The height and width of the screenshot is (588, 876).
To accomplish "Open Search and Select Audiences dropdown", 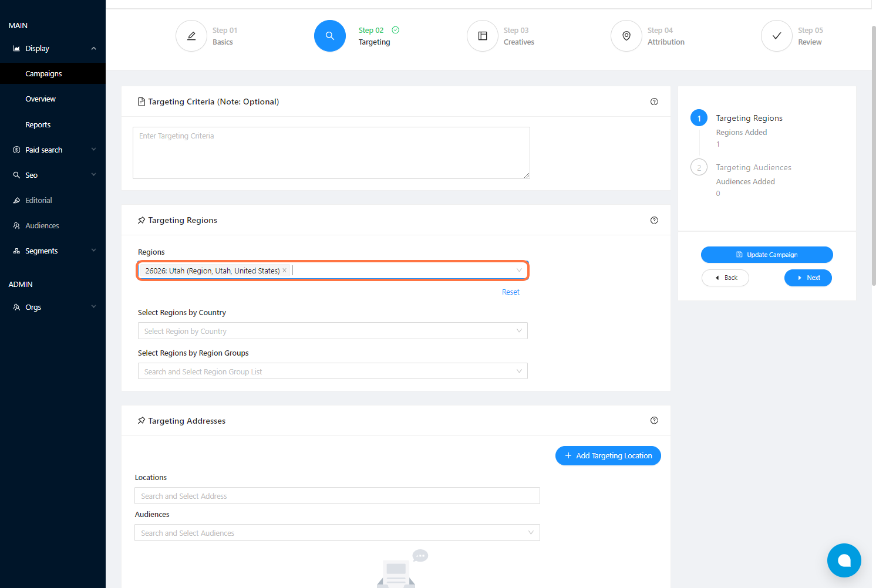I will pos(337,533).
